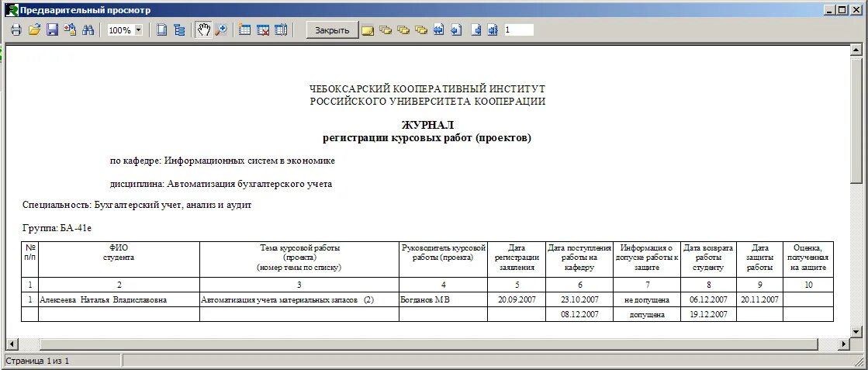The width and height of the screenshot is (868, 370).
Task: Click cell 'допущена' in second row
Action: click(x=648, y=315)
